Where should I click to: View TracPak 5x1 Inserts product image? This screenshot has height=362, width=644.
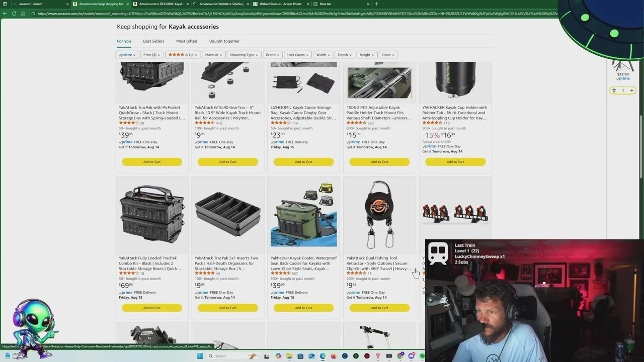[x=228, y=215]
